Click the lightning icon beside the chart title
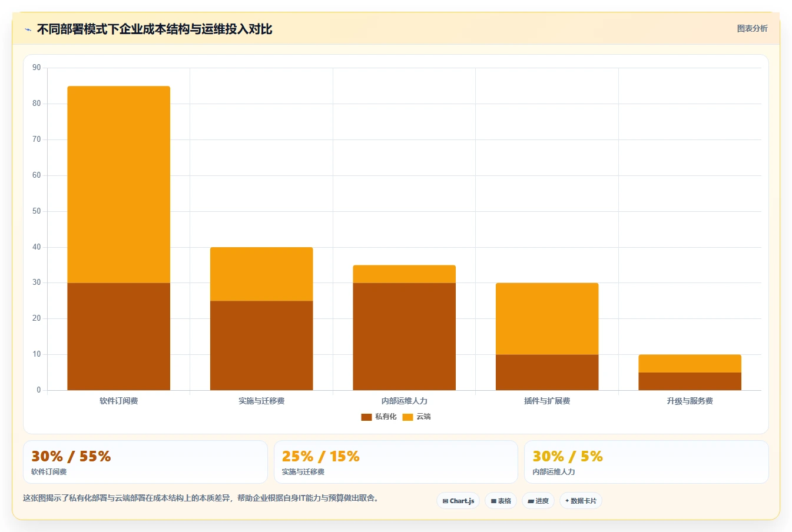The height and width of the screenshot is (532, 792). coord(28,29)
